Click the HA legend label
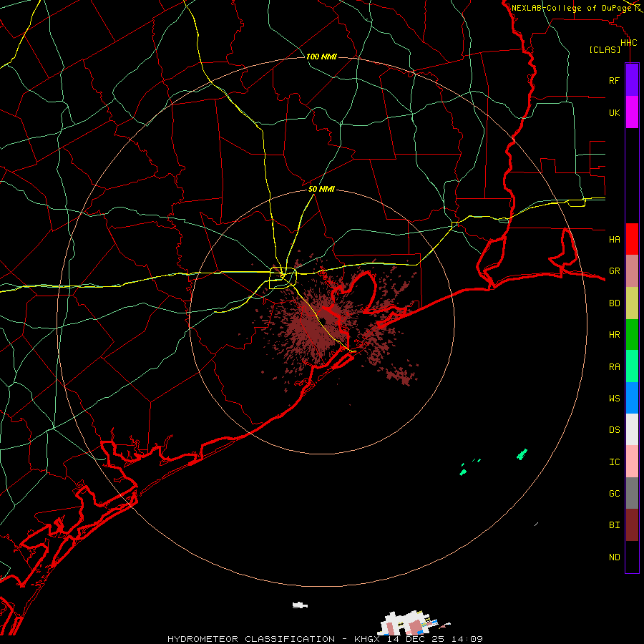 click(x=614, y=240)
